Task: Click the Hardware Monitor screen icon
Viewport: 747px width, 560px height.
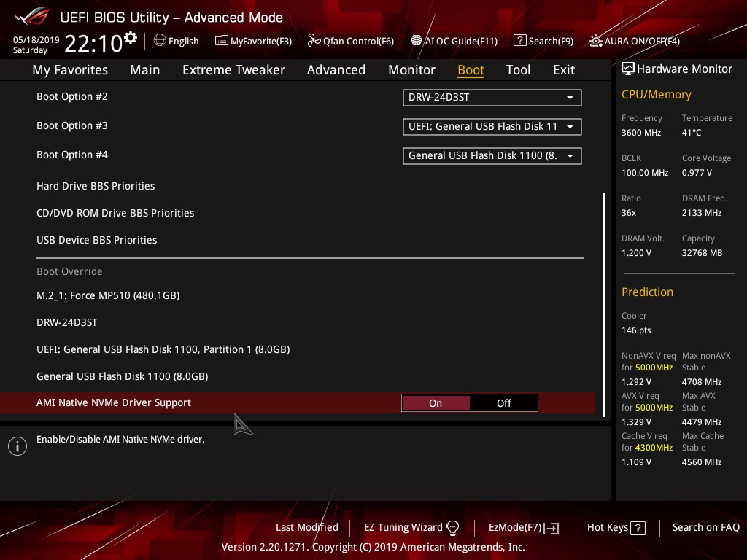Action: [x=628, y=69]
